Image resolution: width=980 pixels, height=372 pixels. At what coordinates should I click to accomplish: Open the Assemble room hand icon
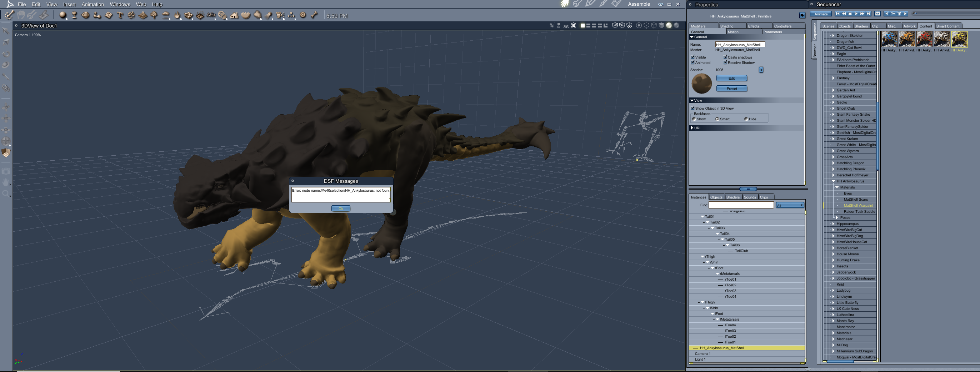pos(565,4)
